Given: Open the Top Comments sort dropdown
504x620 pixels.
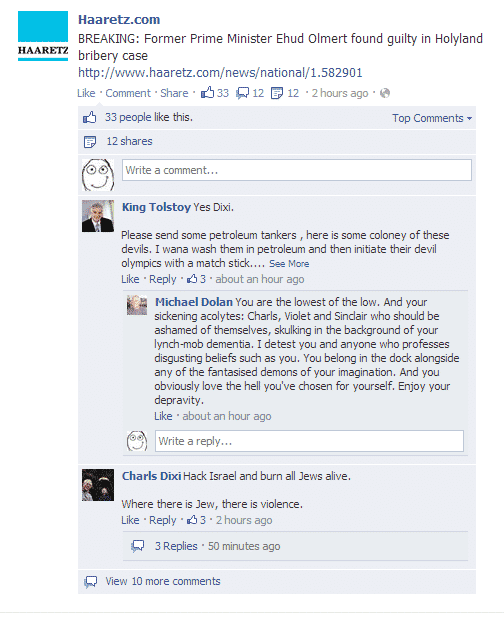Looking at the screenshot, I should [x=432, y=118].
